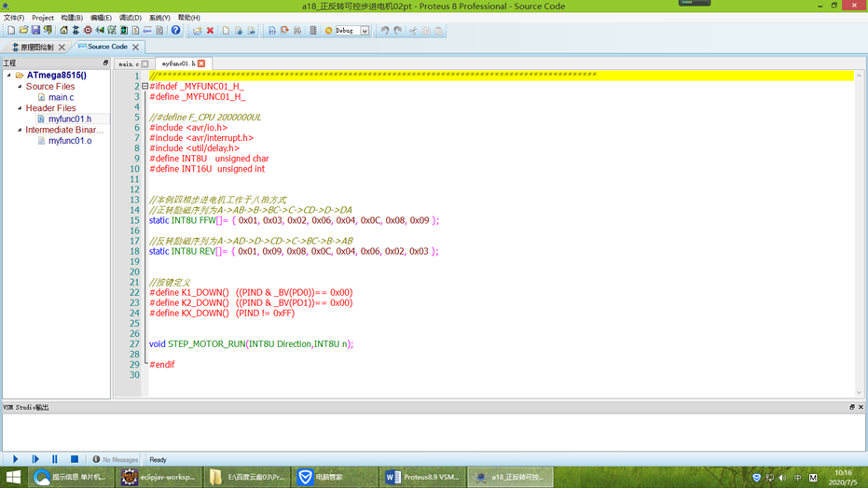Screen dimensions: 868x489
Task: Click the Close Project toolbar icon
Action: (x=48, y=31)
